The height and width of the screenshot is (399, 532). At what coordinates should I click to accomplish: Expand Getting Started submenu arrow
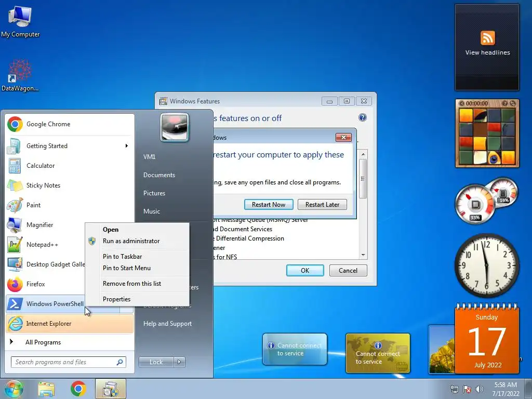127,146
